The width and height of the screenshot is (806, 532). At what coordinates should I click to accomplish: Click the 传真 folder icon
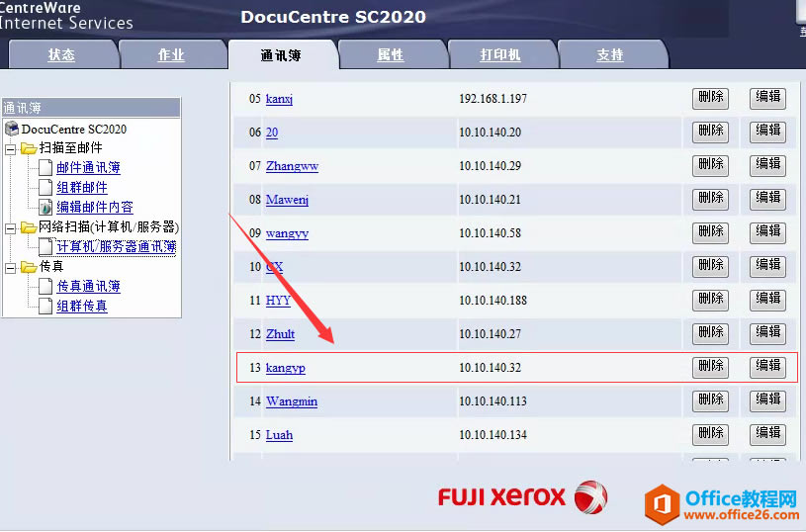pos(29,267)
